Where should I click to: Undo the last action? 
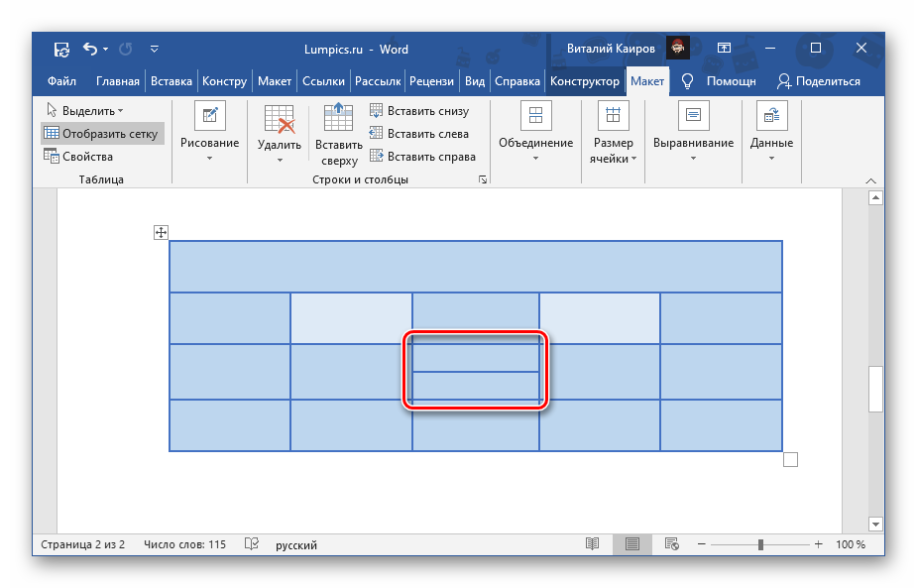click(90, 49)
